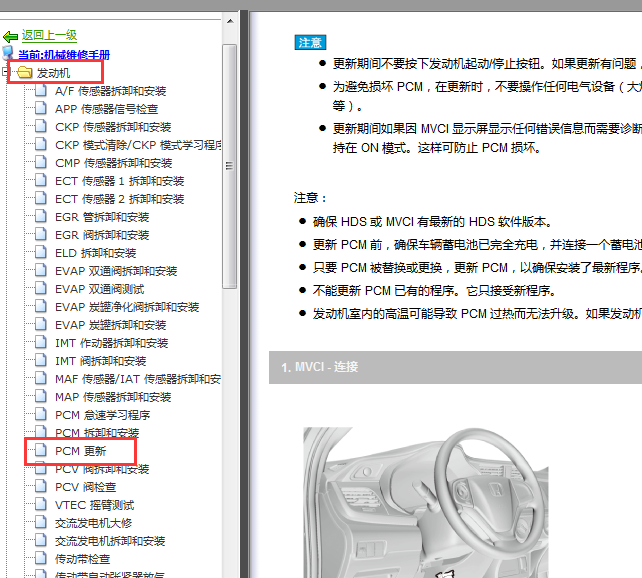Click document icon for A/F 传感器拆卸和安装
The width and height of the screenshot is (642, 578).
41,90
